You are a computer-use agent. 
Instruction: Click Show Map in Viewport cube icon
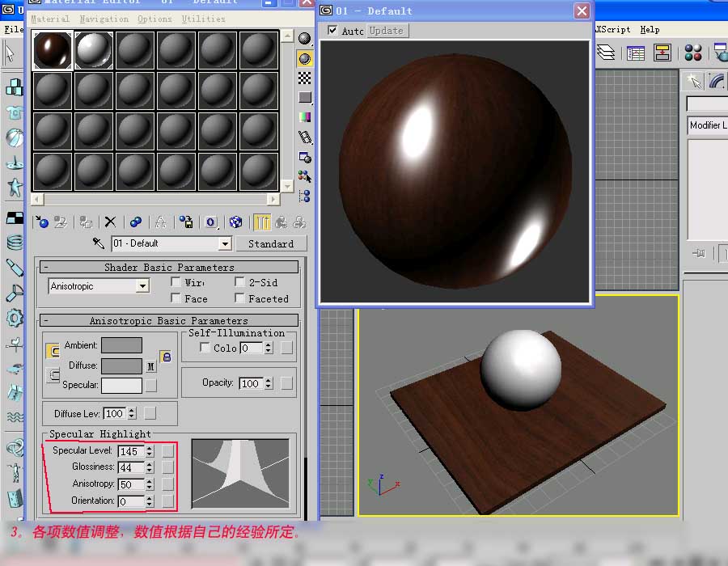coord(235,222)
